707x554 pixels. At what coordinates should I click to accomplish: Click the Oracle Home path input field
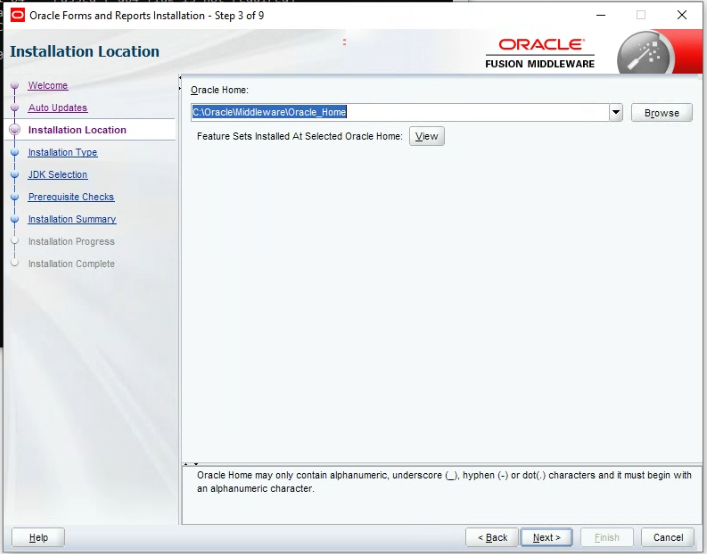pos(400,112)
